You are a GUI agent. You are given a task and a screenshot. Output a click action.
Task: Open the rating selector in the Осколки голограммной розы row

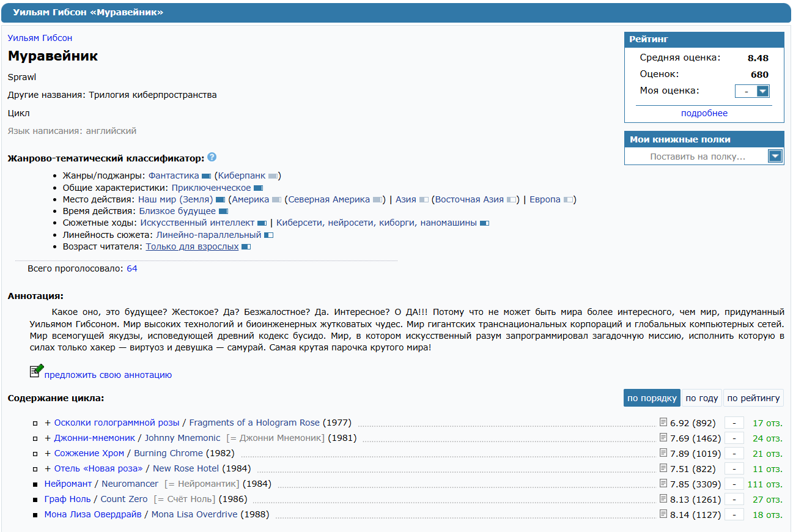coord(734,423)
